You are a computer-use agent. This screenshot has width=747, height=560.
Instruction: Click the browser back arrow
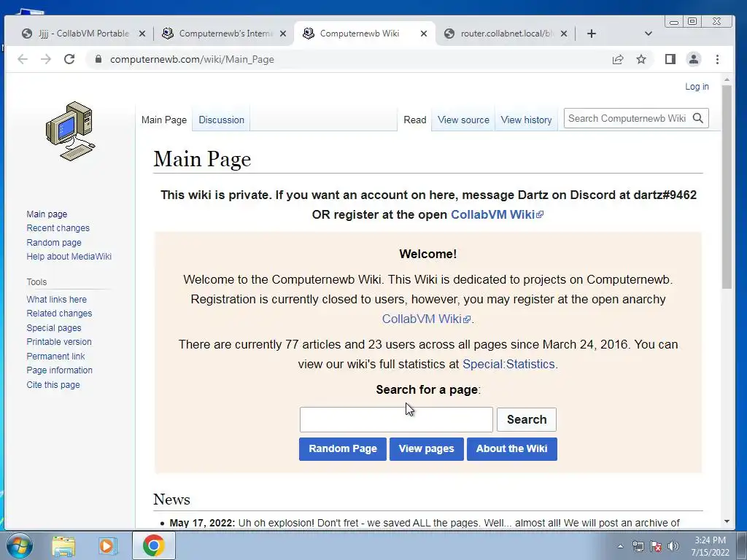(23, 59)
